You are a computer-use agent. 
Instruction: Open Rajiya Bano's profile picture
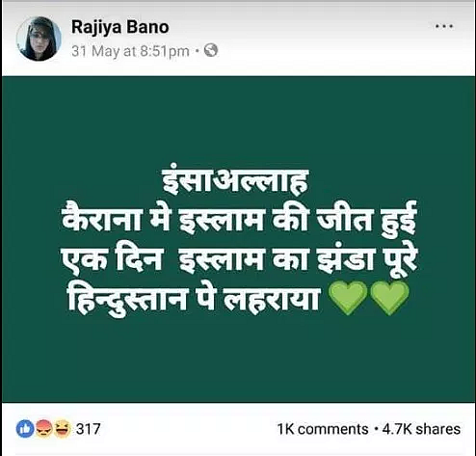point(39,39)
